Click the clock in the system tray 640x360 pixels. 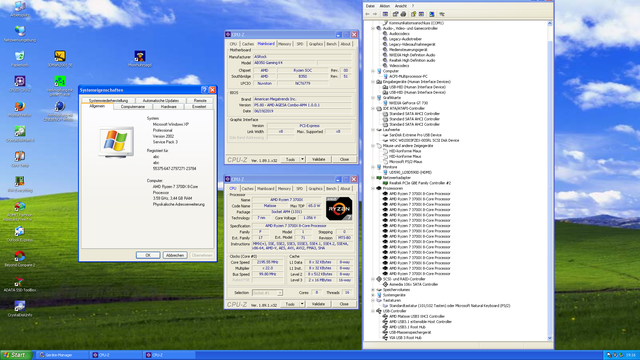(x=631, y=355)
